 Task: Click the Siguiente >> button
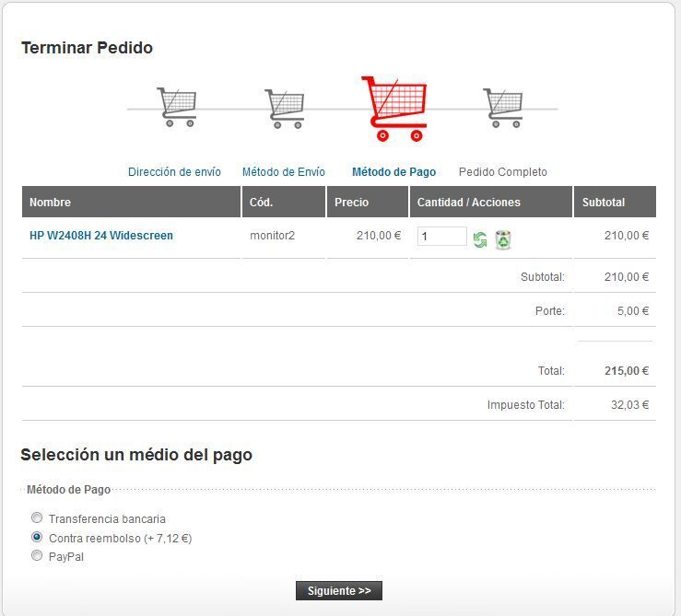[x=339, y=591]
